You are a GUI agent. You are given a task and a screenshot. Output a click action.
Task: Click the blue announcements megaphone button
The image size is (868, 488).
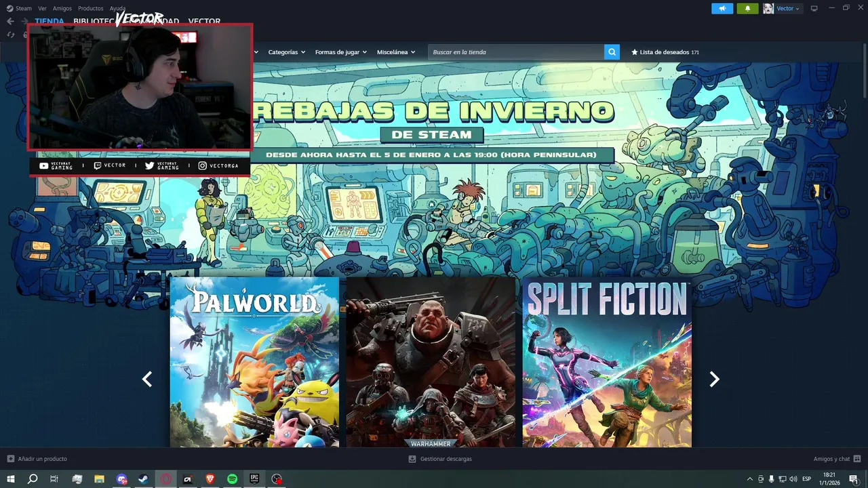pyautogui.click(x=722, y=8)
